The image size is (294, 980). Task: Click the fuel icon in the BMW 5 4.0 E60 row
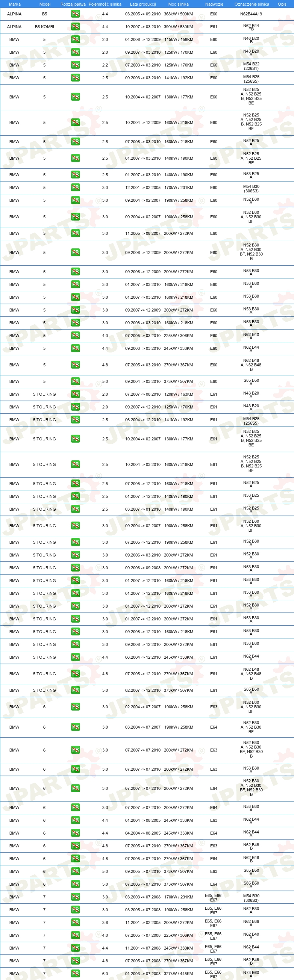pyautogui.click(x=76, y=336)
